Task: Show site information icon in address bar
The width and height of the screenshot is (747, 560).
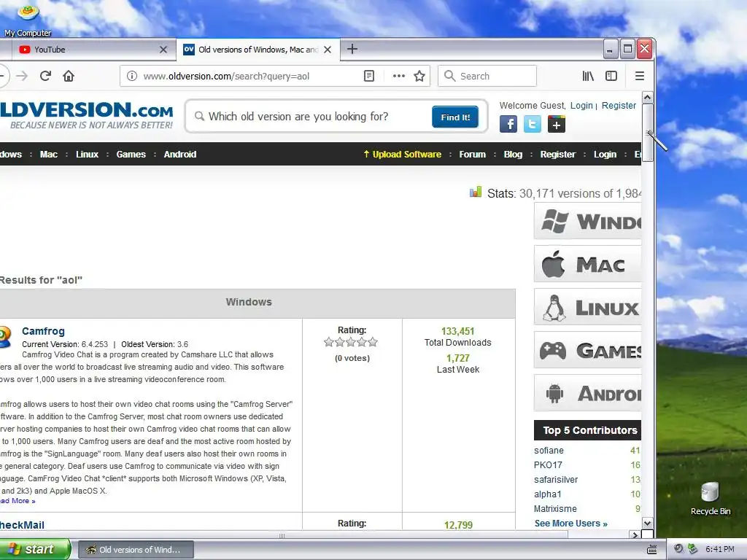Action: [x=132, y=76]
